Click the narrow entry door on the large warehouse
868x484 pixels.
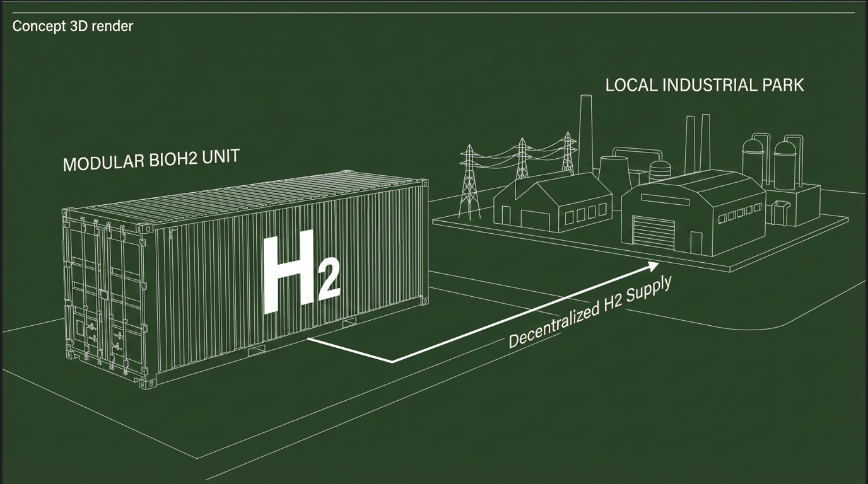click(695, 242)
